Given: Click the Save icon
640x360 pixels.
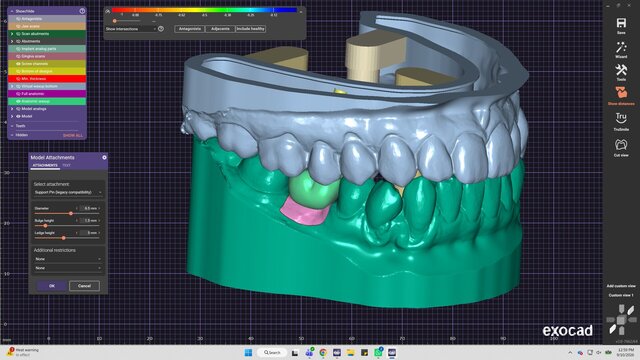Looking at the screenshot, I should pos(621,23).
